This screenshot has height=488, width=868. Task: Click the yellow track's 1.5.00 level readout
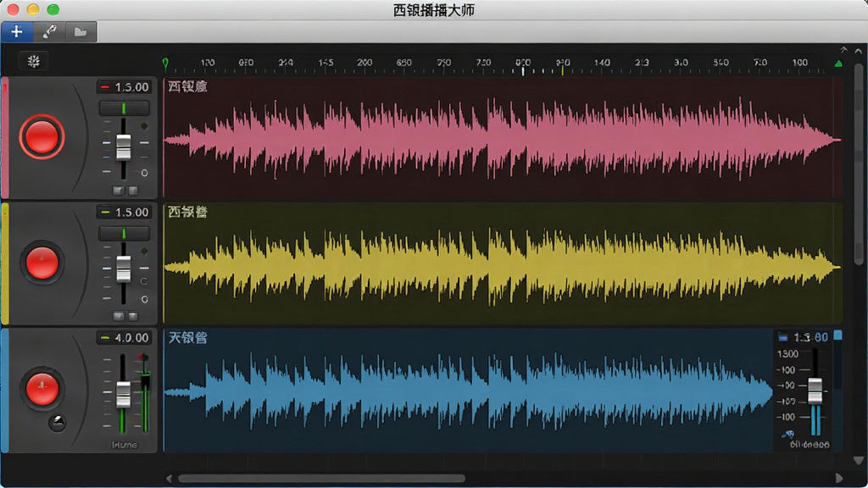(x=124, y=212)
